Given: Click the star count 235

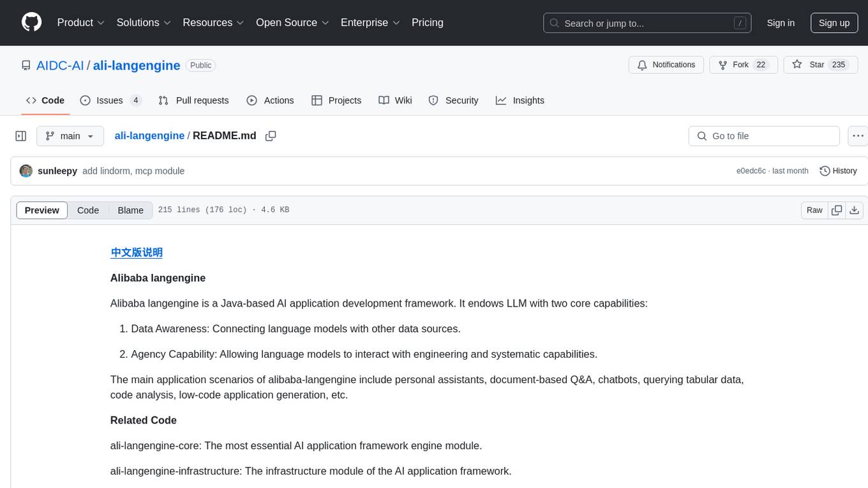Looking at the screenshot, I should click(839, 65).
